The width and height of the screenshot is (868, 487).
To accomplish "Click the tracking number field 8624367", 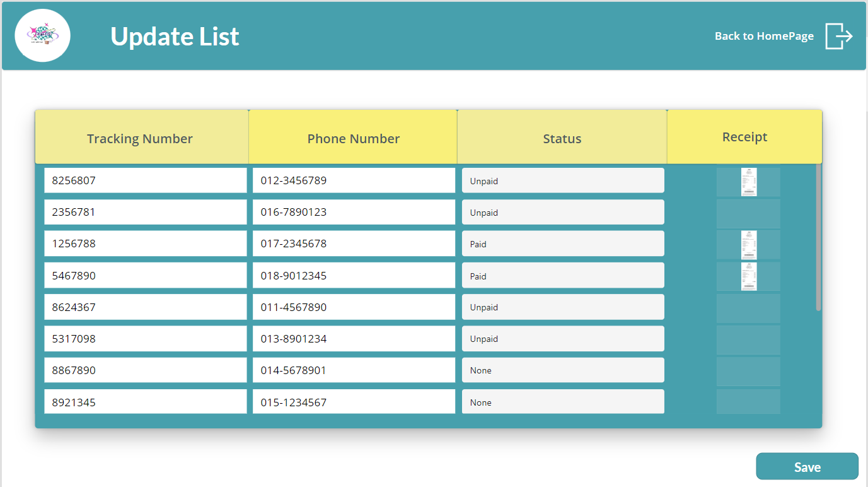I will tap(145, 307).
